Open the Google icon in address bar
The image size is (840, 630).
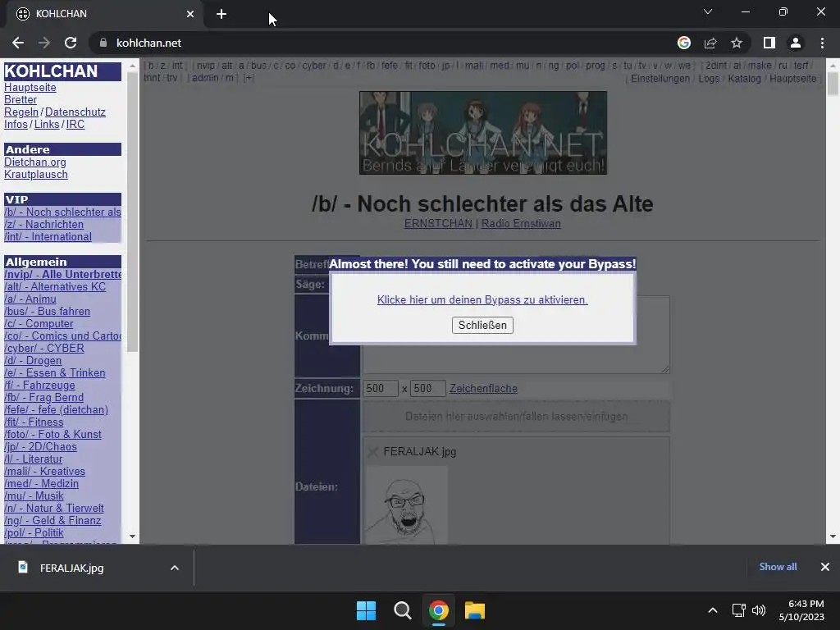684,43
